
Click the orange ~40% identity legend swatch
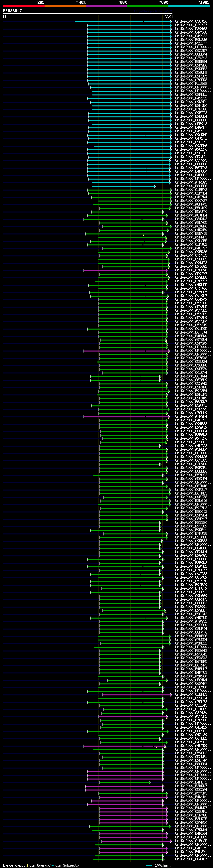click(65, 6)
